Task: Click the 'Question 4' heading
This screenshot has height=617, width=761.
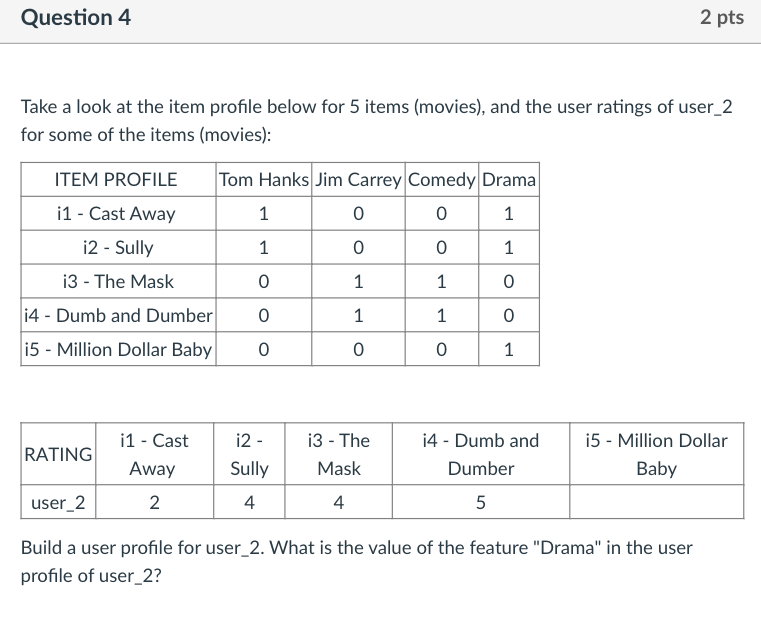Action: (76, 18)
